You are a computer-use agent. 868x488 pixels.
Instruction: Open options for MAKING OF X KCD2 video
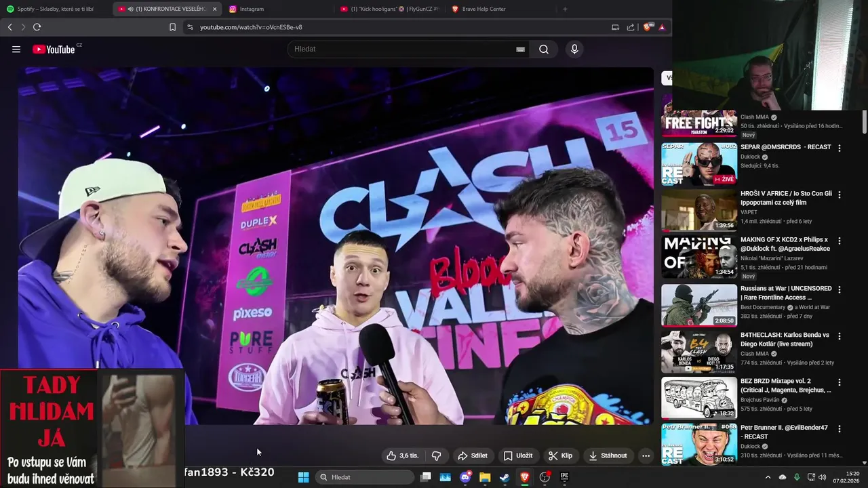pyautogui.click(x=840, y=240)
